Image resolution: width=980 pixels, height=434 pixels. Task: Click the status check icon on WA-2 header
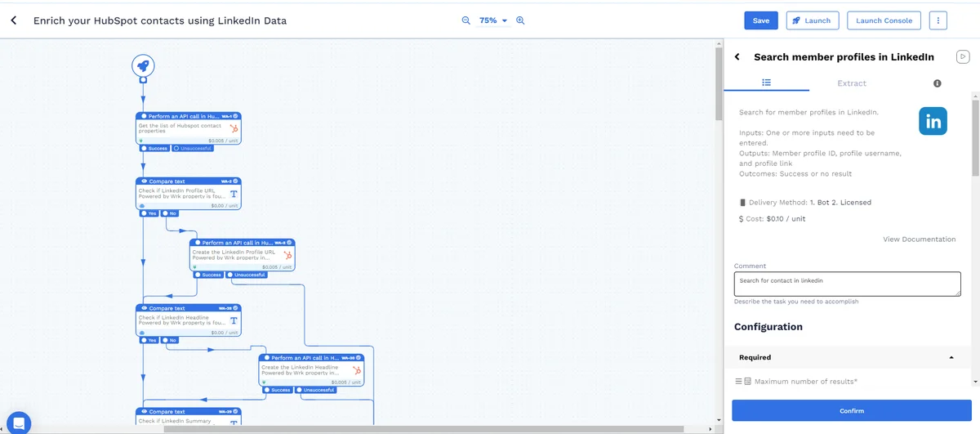coord(236,181)
